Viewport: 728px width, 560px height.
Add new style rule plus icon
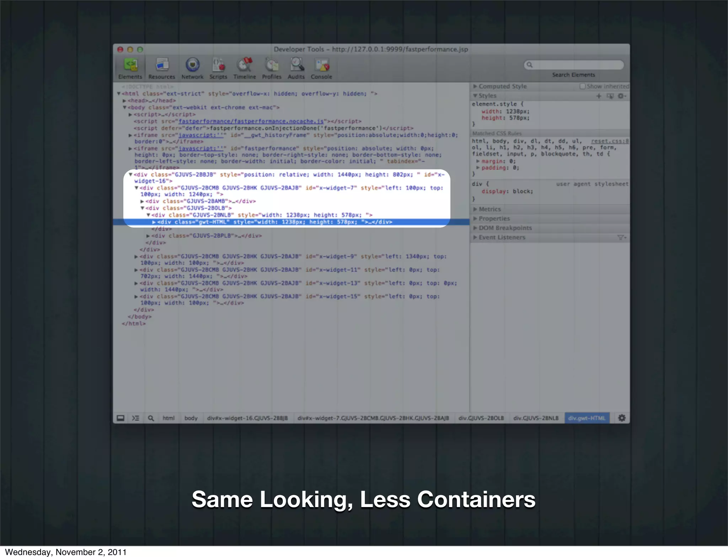tap(599, 96)
